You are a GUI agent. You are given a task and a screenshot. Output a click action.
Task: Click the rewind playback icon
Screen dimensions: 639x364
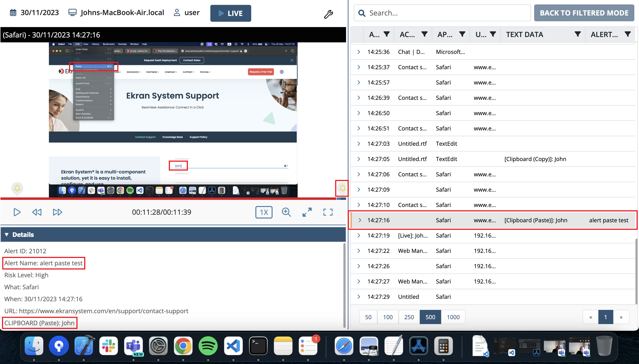pyautogui.click(x=37, y=212)
